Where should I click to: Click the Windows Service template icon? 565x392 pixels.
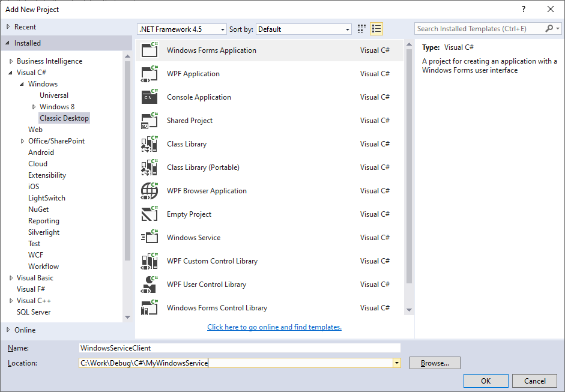(x=150, y=238)
